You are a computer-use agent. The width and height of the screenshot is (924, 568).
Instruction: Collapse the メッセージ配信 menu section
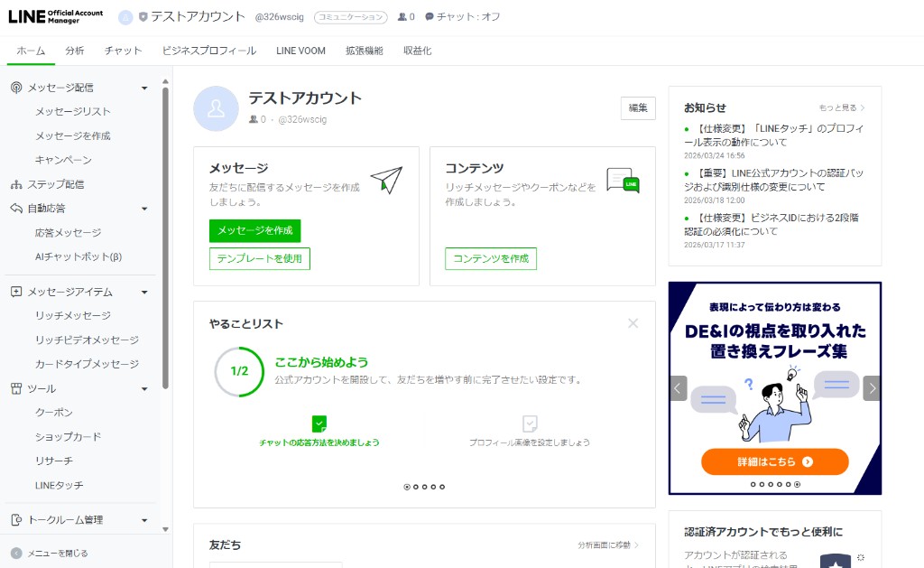tap(144, 88)
